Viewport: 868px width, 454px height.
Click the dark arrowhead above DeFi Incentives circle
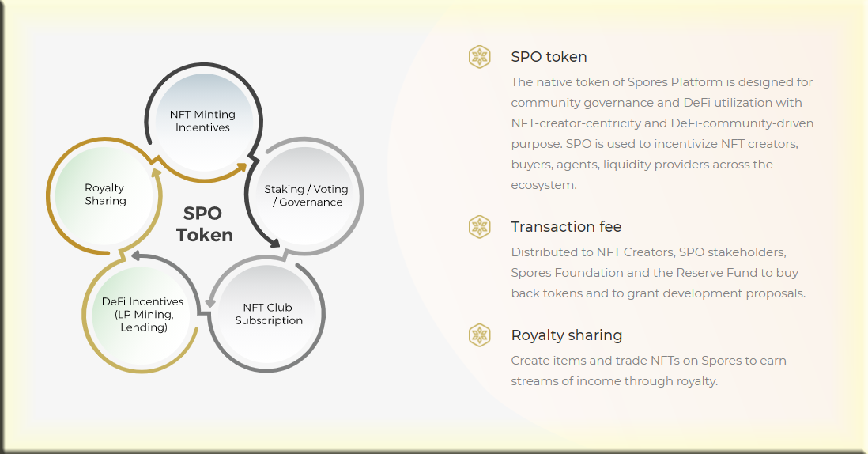click(136, 256)
